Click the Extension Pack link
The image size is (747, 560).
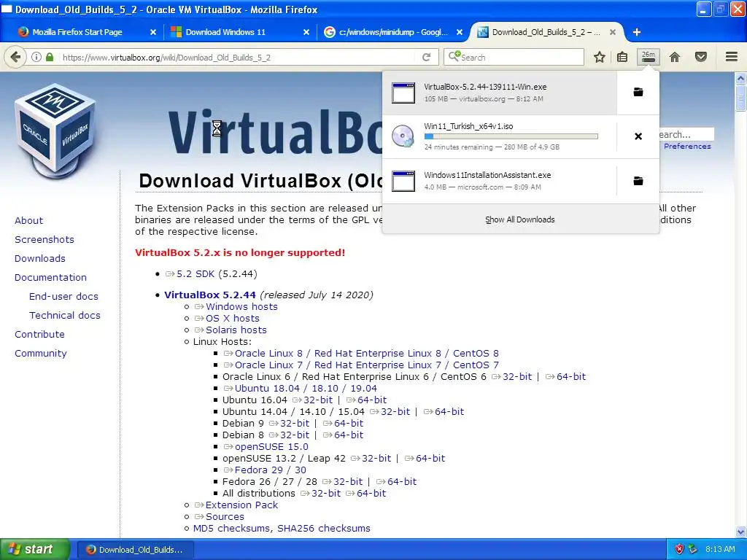tap(241, 505)
